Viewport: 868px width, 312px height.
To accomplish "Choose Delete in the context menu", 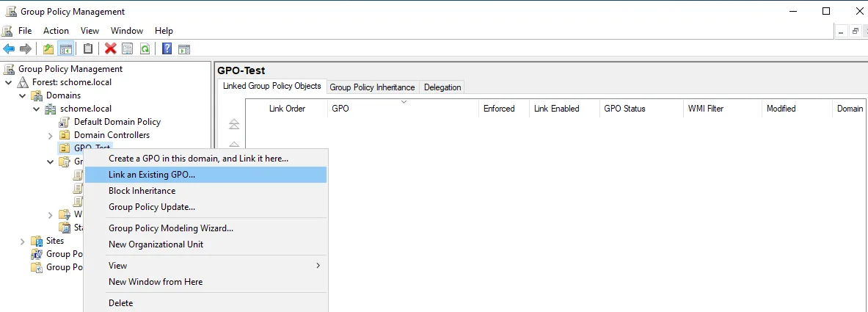I will point(205,303).
